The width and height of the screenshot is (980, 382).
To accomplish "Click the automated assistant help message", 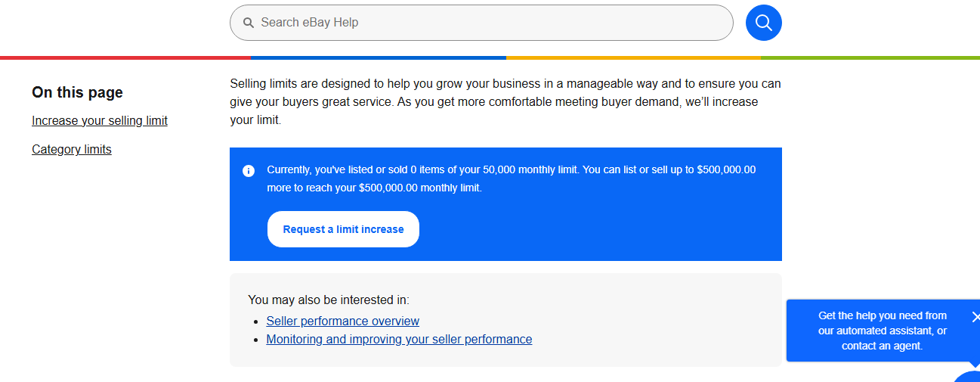I will [x=883, y=331].
